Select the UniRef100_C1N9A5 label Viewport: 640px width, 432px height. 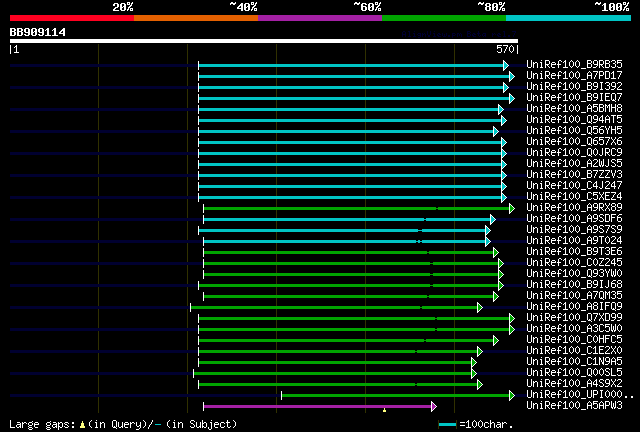574,362
